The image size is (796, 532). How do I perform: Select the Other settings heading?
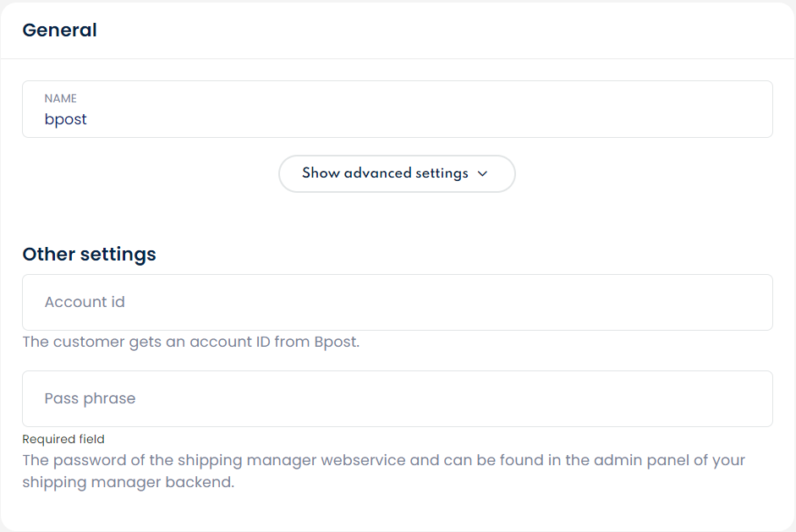tap(89, 254)
